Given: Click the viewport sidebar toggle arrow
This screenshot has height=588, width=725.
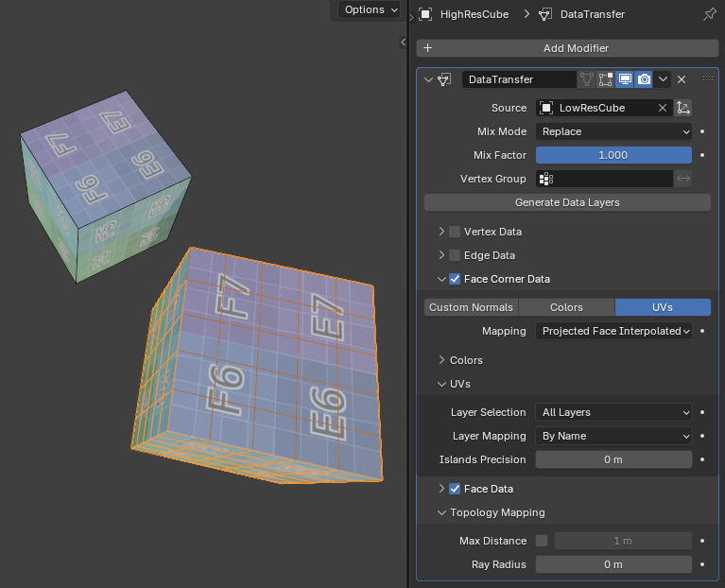Looking at the screenshot, I should [x=404, y=42].
